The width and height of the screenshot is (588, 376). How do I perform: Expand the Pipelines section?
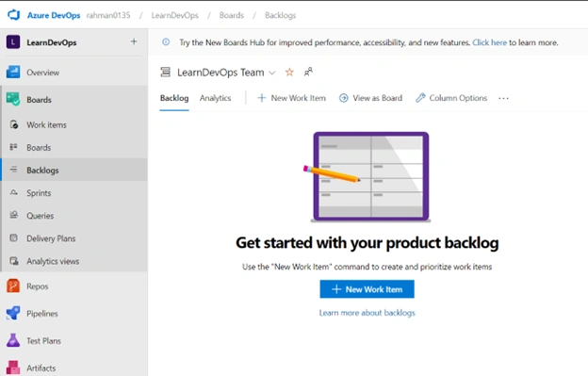[42, 314]
